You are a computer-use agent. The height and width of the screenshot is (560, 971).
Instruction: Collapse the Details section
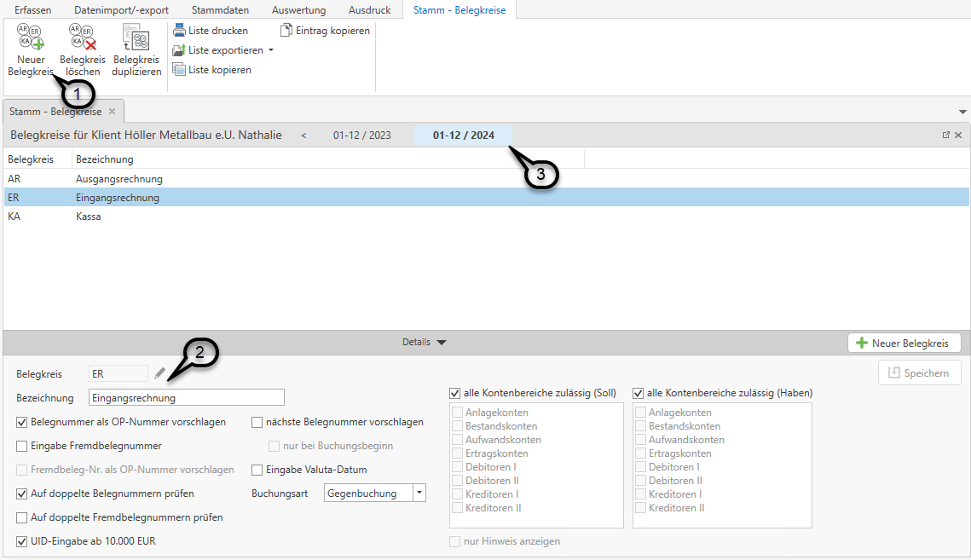(x=441, y=343)
